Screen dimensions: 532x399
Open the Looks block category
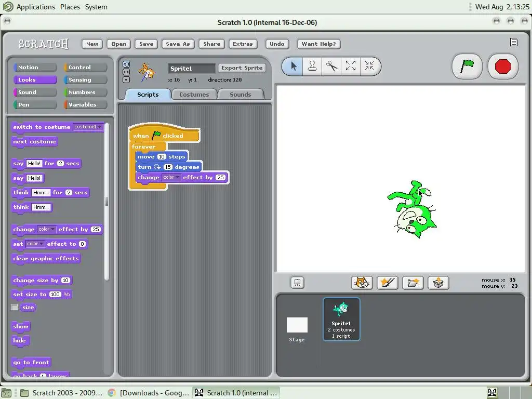pyautogui.click(x=35, y=79)
